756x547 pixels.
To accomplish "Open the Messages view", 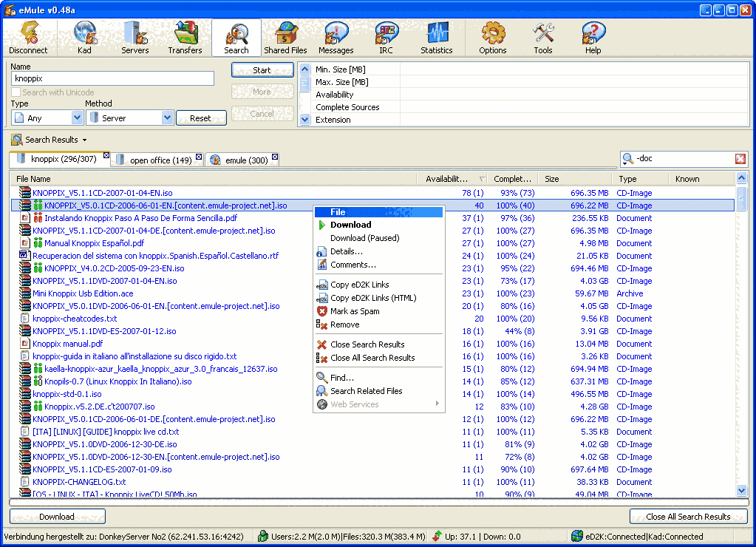I will tap(336, 37).
